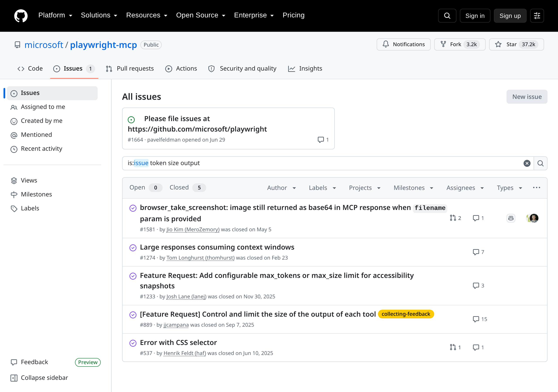
Task: Click the closed status icon of 'Error with CSS selector'
Action: click(x=133, y=343)
